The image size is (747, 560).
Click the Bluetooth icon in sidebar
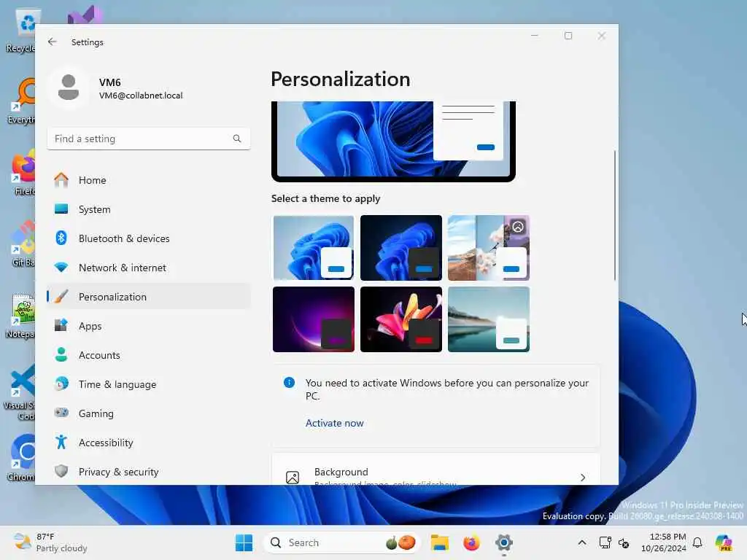point(61,238)
